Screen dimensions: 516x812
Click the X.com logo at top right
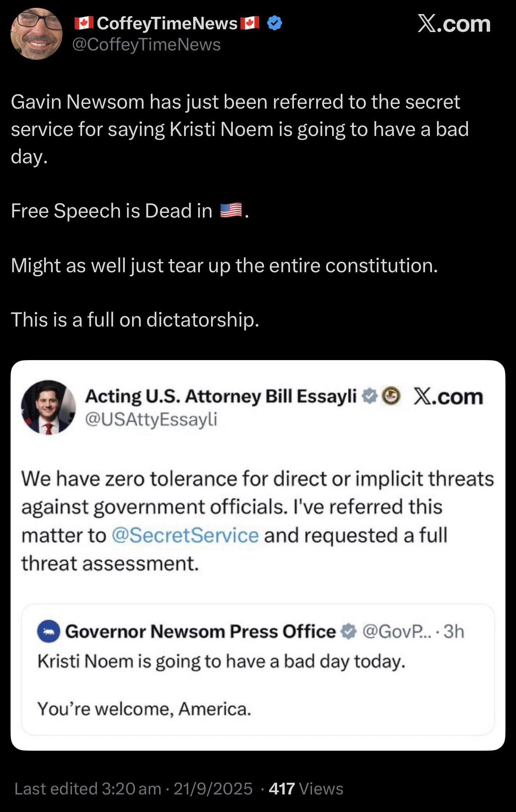(453, 23)
